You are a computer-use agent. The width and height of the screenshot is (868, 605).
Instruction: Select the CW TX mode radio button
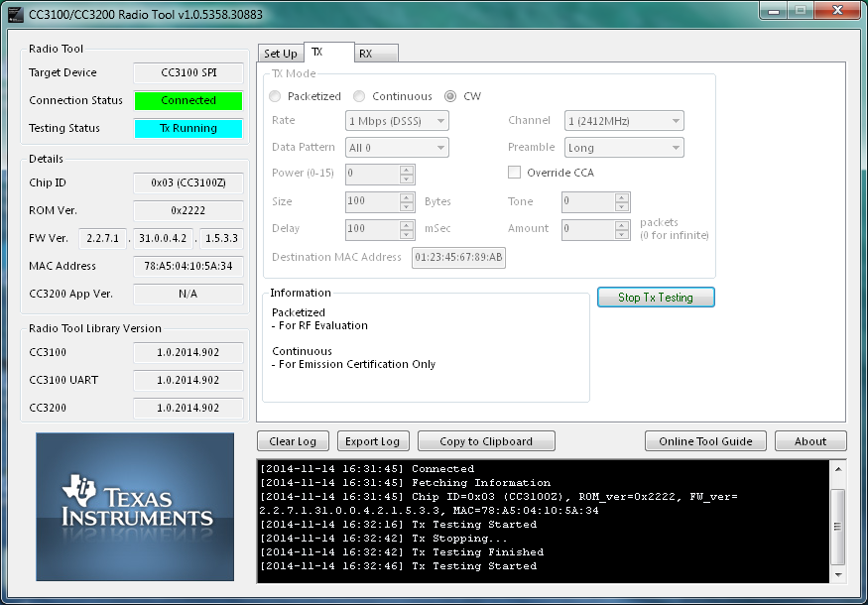click(x=450, y=96)
